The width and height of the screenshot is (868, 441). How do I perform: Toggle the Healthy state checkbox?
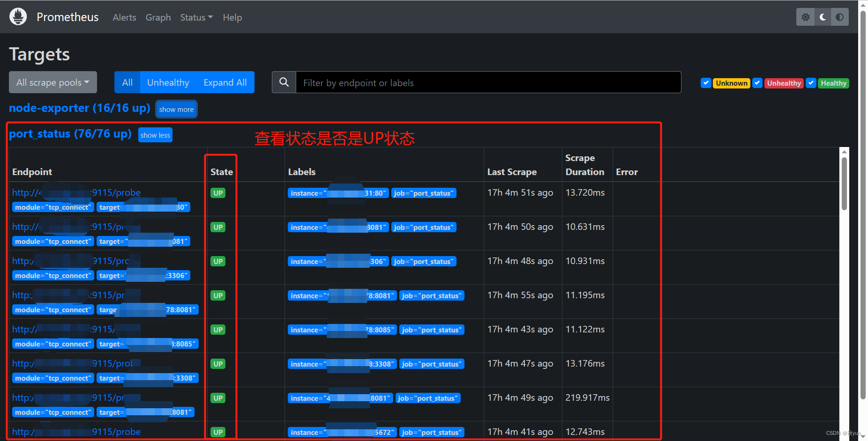tap(811, 83)
